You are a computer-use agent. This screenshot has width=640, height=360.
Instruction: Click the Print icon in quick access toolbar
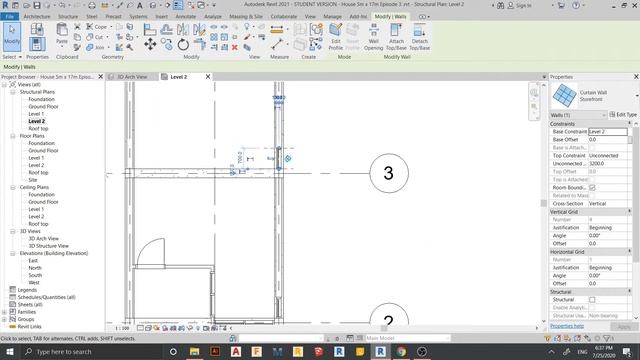point(92,5)
